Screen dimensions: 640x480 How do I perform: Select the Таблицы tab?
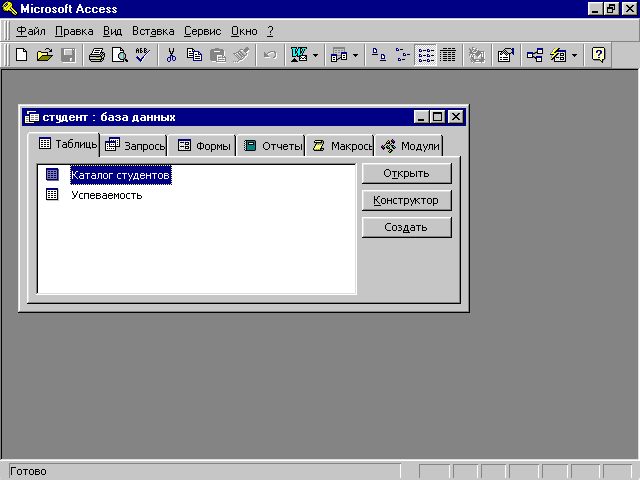click(63, 144)
